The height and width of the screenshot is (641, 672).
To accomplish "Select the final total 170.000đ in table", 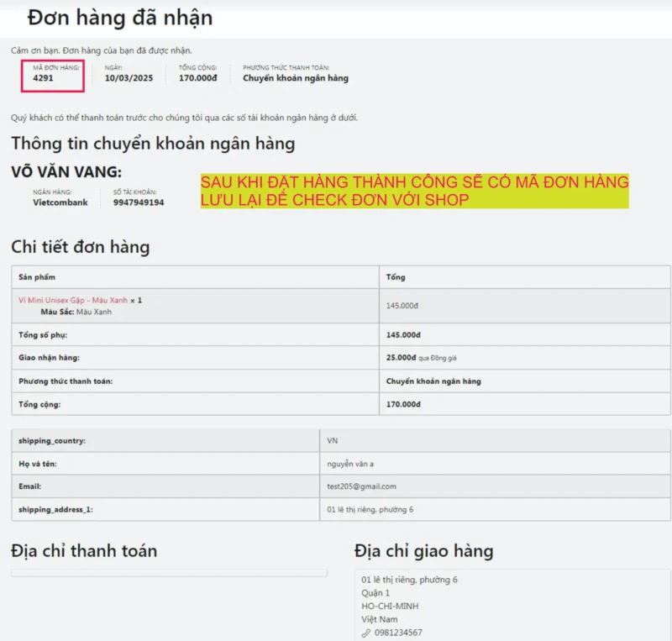I will [x=403, y=404].
